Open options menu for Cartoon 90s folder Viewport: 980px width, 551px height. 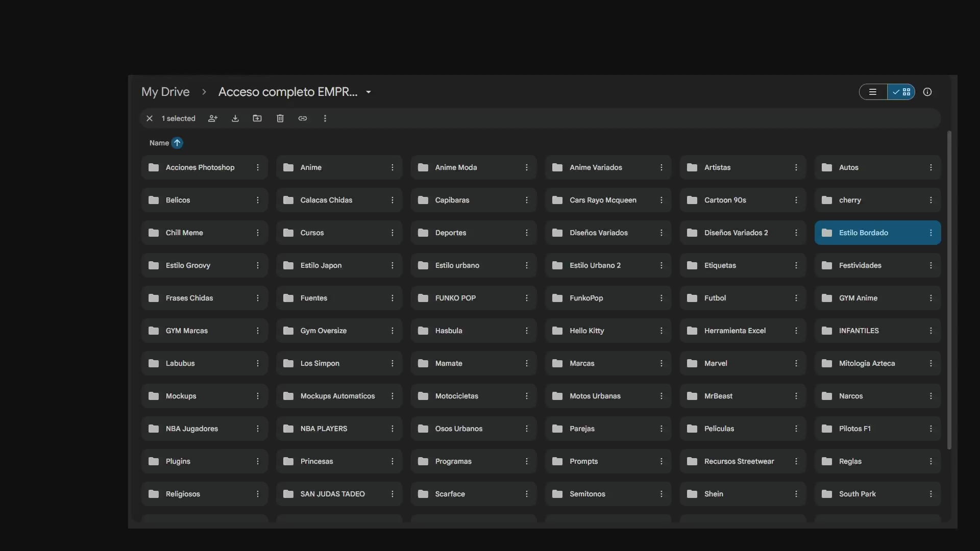coord(796,200)
